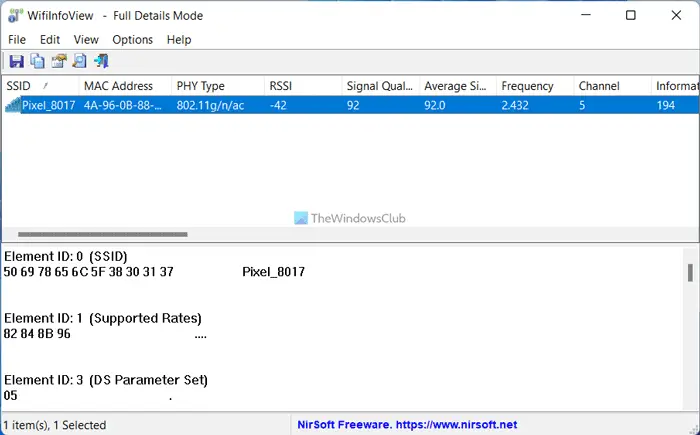The width and height of the screenshot is (700, 435).
Task: Click the Copy Selected Items toolbar icon
Action: 38,61
